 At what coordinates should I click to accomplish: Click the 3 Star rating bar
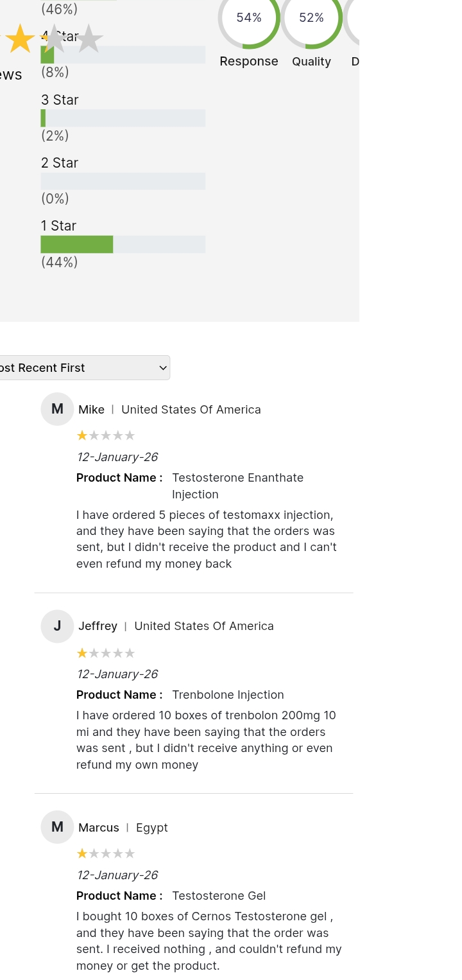tap(123, 118)
